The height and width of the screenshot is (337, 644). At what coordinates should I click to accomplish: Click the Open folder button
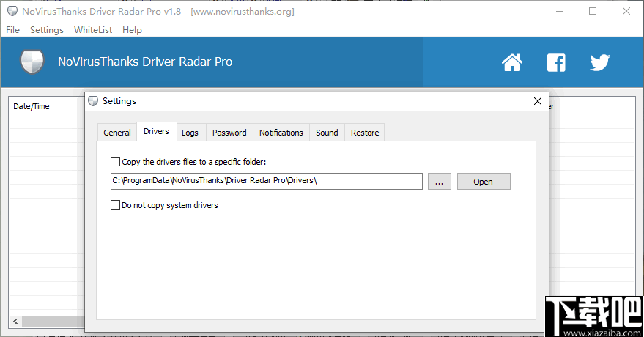(484, 182)
